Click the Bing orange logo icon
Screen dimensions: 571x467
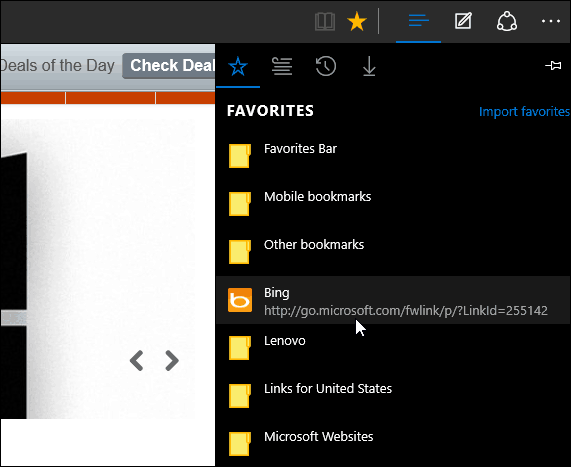pos(240,300)
